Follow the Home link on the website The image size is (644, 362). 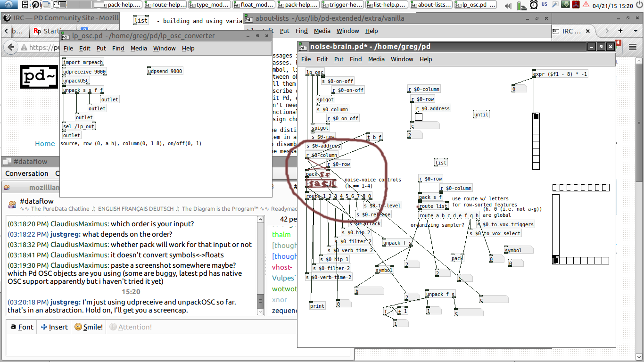click(45, 144)
